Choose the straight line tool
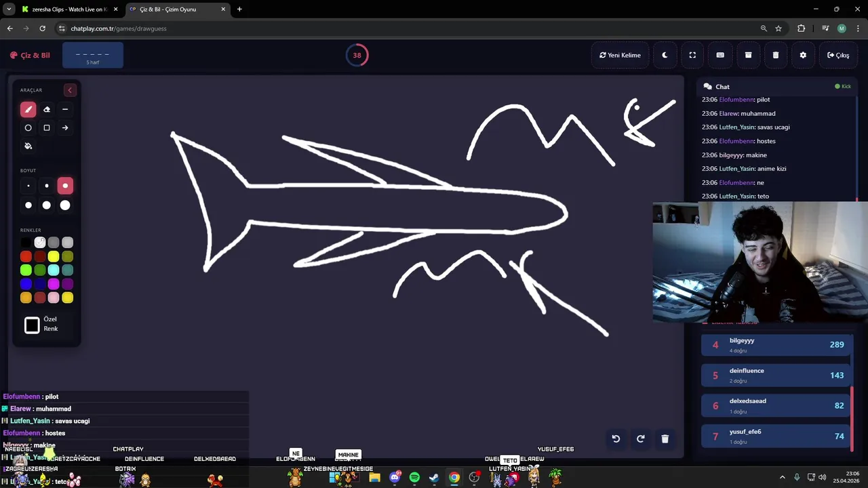Screen dimensions: 868x488 (65, 109)
